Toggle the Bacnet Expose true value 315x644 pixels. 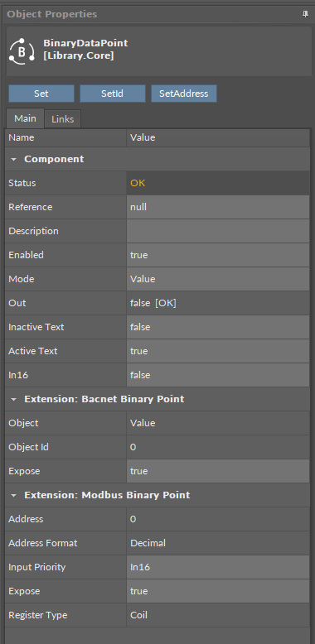pos(218,471)
